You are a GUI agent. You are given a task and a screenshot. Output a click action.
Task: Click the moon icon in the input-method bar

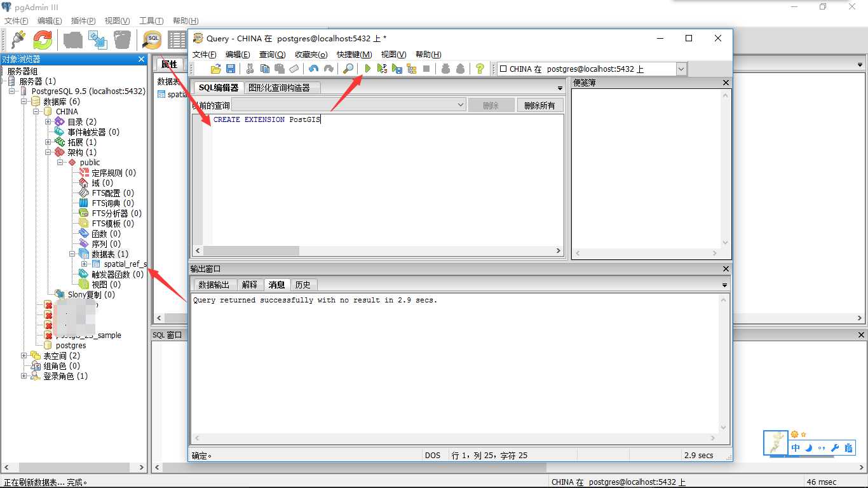coord(809,448)
